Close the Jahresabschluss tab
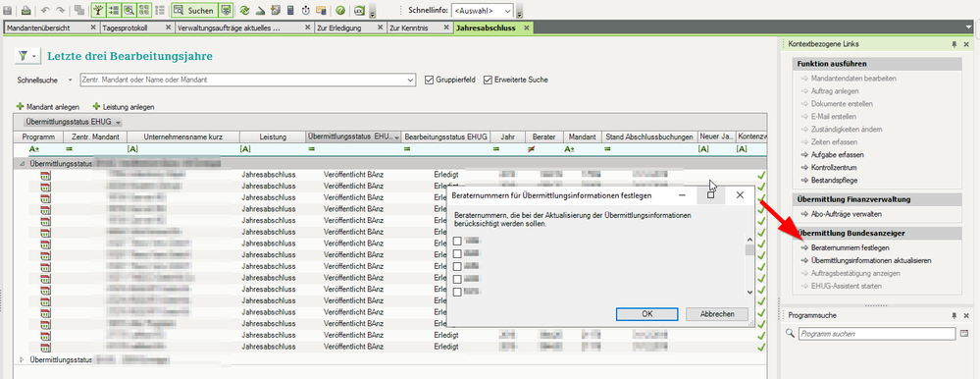Image resolution: width=980 pixels, height=379 pixels. pos(526,28)
